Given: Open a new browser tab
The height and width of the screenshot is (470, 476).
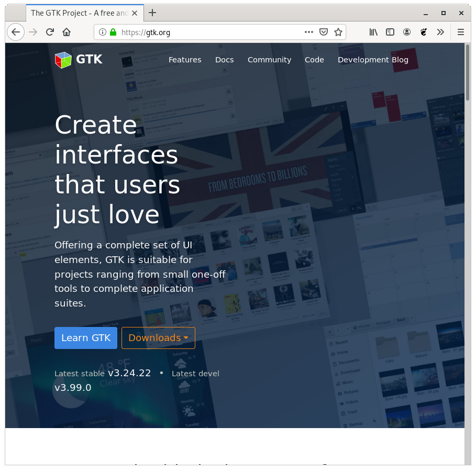Looking at the screenshot, I should coord(152,13).
